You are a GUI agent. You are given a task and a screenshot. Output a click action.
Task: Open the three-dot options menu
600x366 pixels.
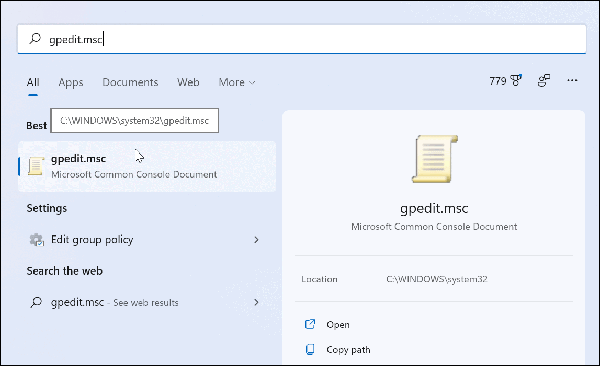pos(572,80)
